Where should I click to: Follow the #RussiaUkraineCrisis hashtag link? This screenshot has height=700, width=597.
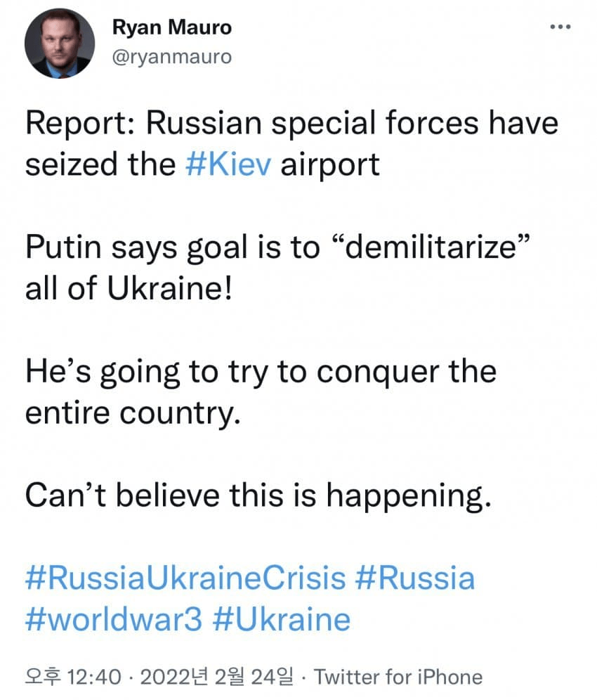click(x=185, y=578)
